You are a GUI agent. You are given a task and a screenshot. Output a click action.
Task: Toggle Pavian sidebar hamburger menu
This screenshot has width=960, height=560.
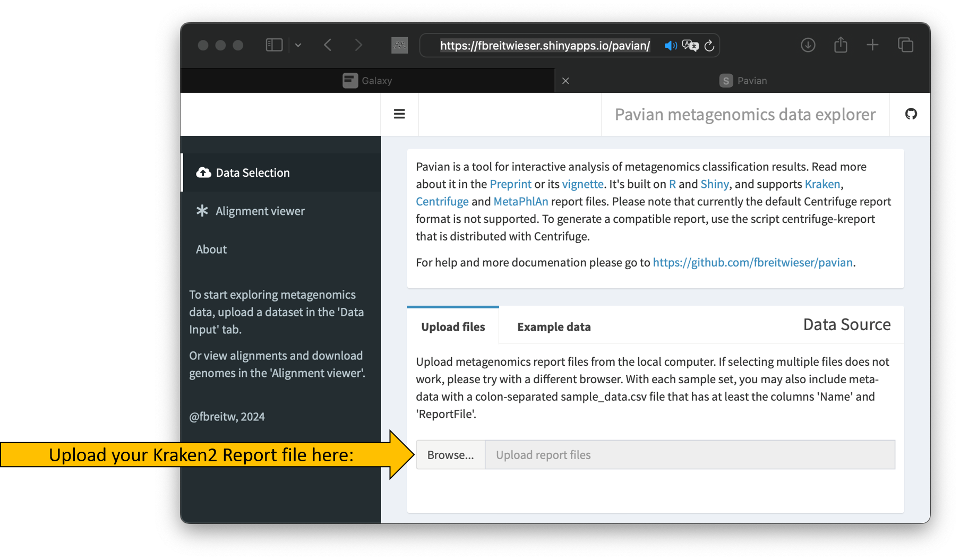point(399,114)
